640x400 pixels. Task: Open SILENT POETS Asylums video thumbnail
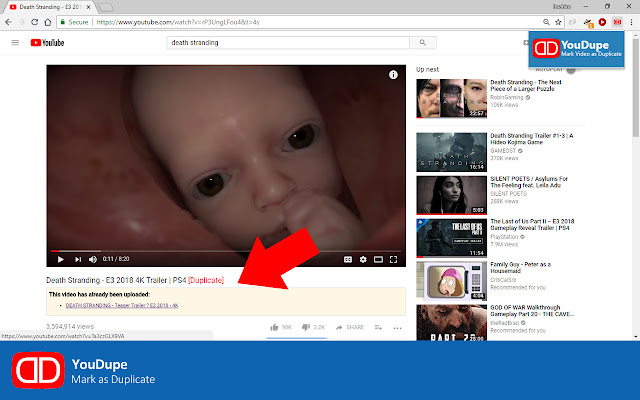click(451, 195)
